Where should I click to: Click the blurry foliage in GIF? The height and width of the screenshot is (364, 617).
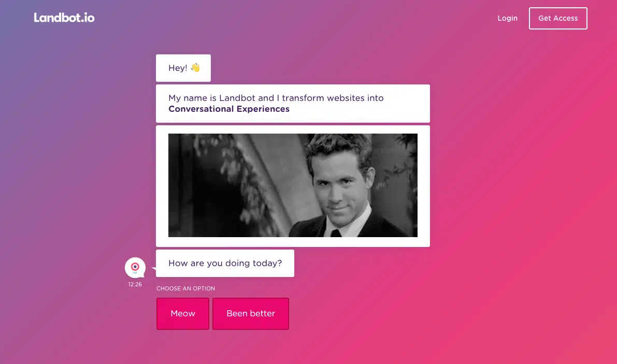(218, 166)
